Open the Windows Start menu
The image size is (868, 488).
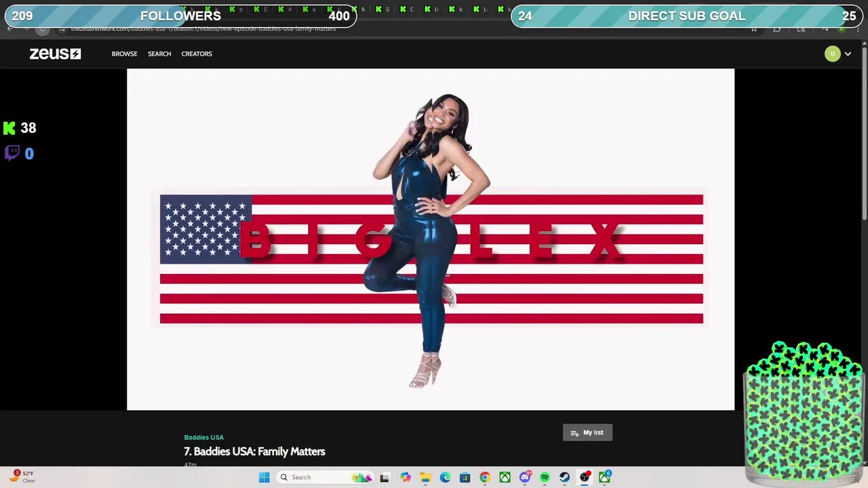tap(264, 477)
